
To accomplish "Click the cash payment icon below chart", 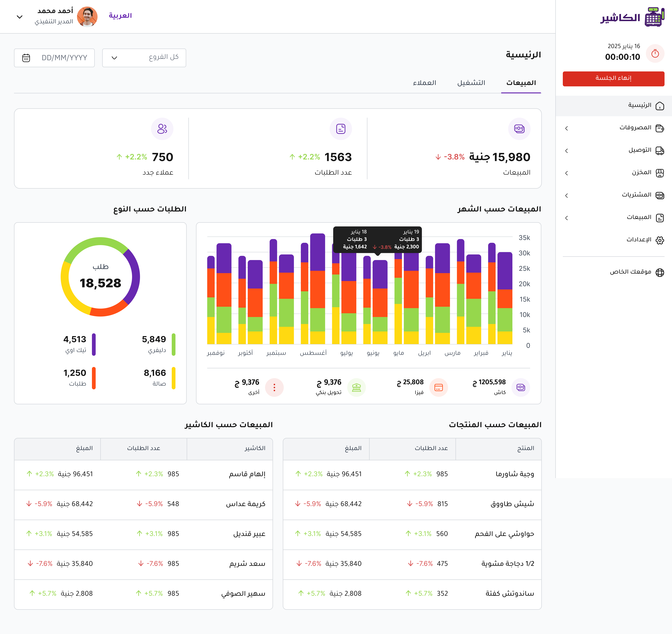I will click(520, 387).
